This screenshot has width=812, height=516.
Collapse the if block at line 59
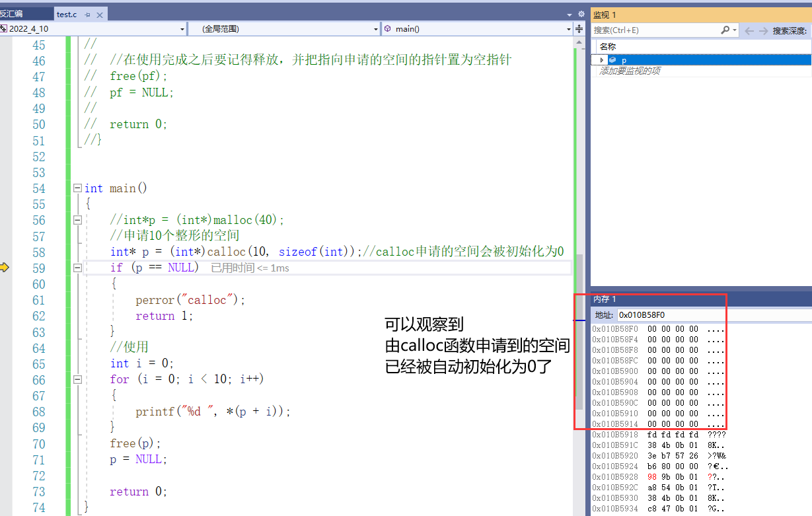click(77, 268)
